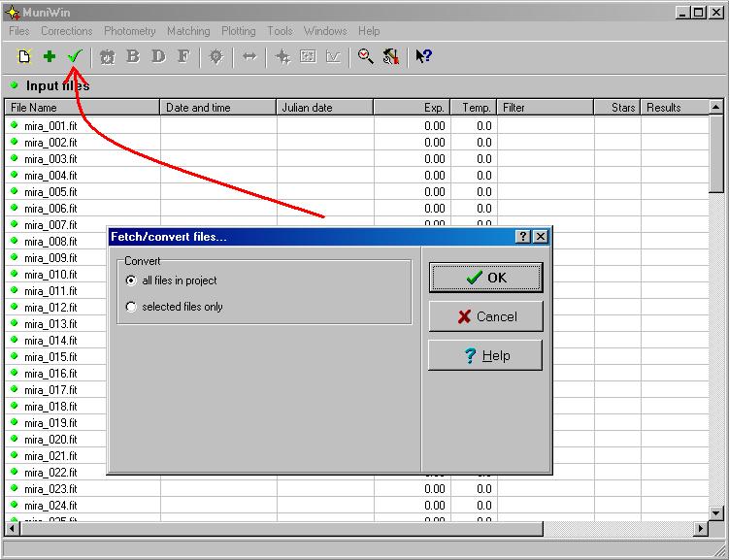Click the context help arrow-question icon
Image resolution: width=729 pixels, height=560 pixels.
[x=422, y=57]
